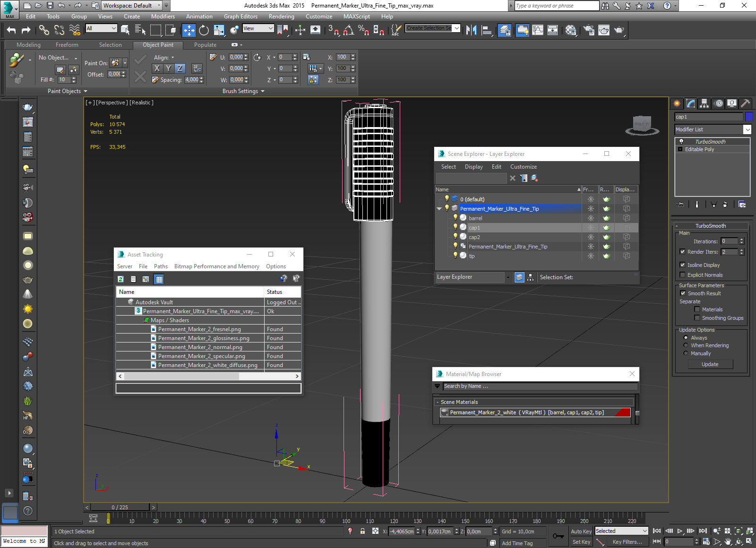This screenshot has width=756, height=548.
Task: Activate the Select and Move tool
Action: tap(189, 30)
